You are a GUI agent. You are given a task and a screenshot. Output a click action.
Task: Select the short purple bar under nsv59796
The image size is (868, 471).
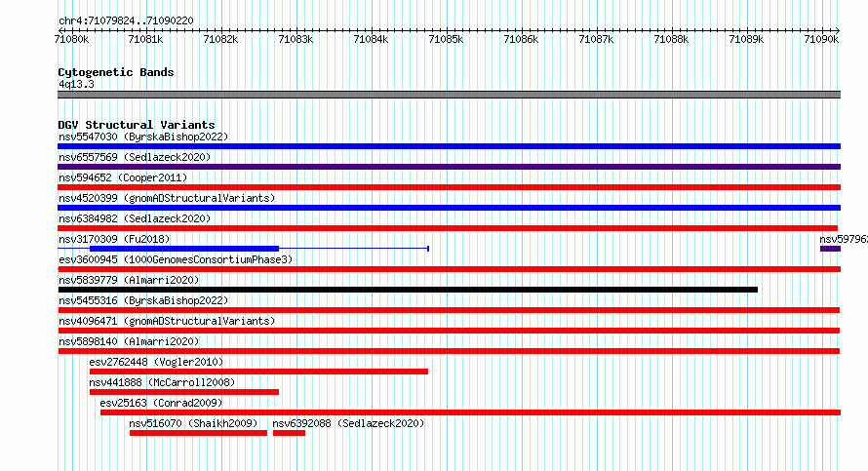click(x=830, y=249)
